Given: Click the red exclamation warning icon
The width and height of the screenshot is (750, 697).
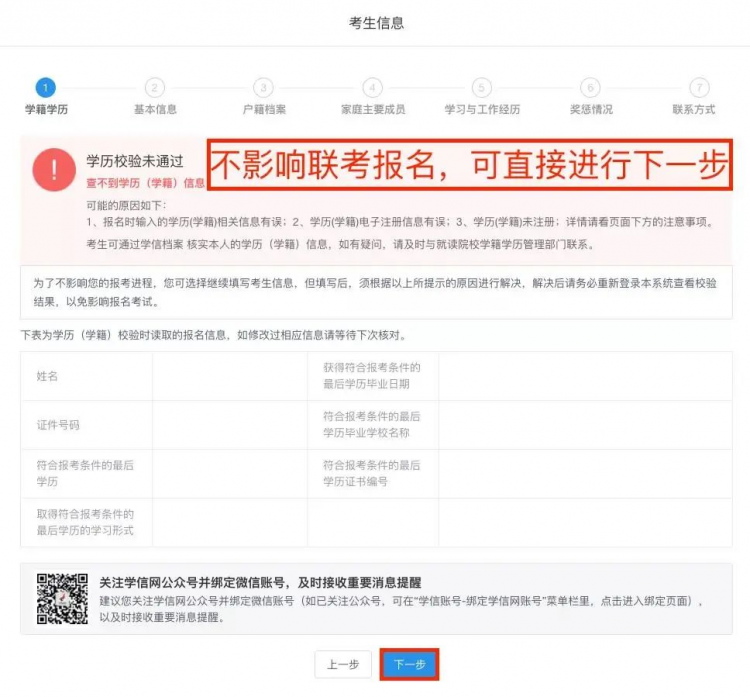Looking at the screenshot, I should click(x=54, y=170).
